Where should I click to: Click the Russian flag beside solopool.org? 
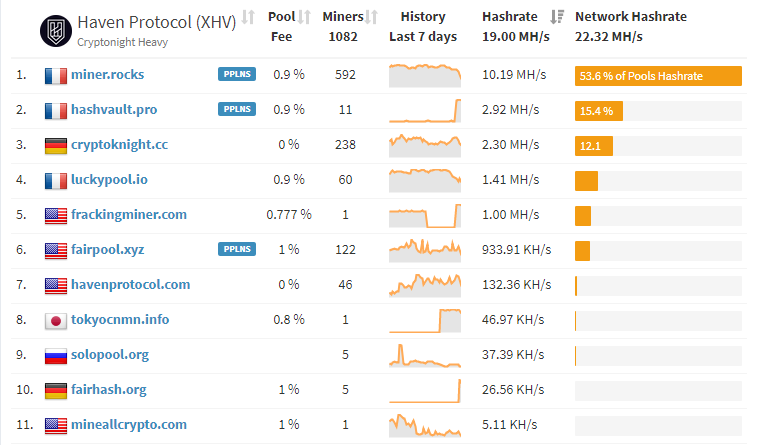[x=56, y=355]
